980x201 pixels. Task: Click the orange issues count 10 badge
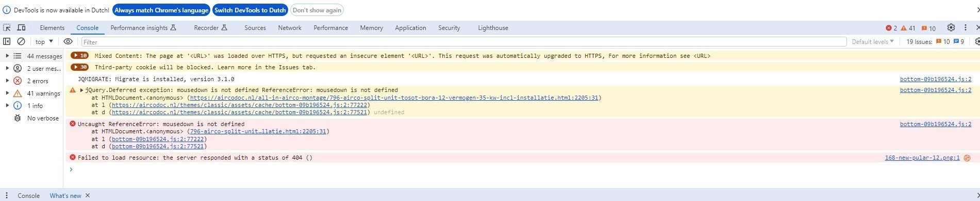(928, 28)
